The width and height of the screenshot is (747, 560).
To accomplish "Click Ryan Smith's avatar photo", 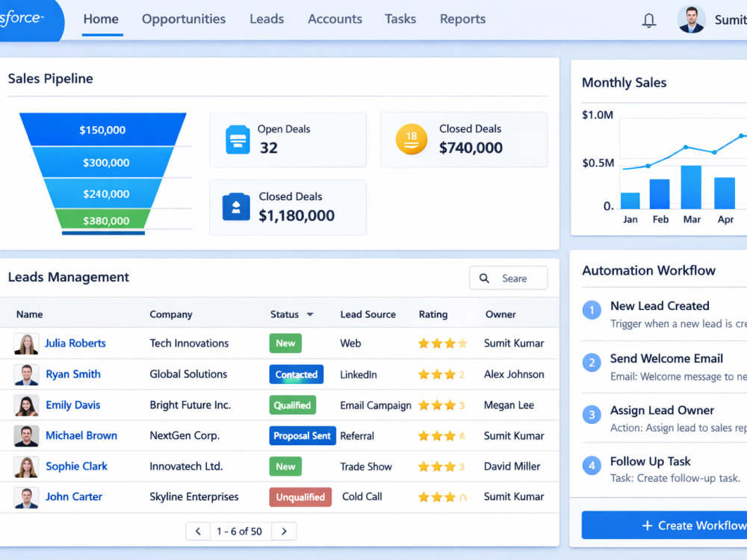I will coord(26,375).
